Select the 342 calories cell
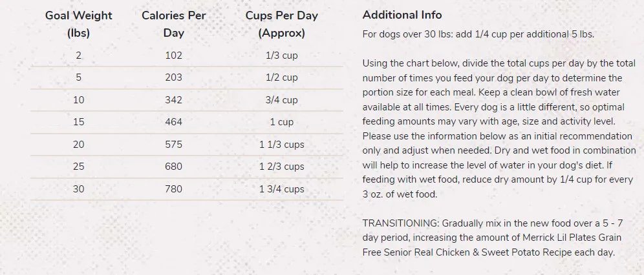 coord(174,100)
